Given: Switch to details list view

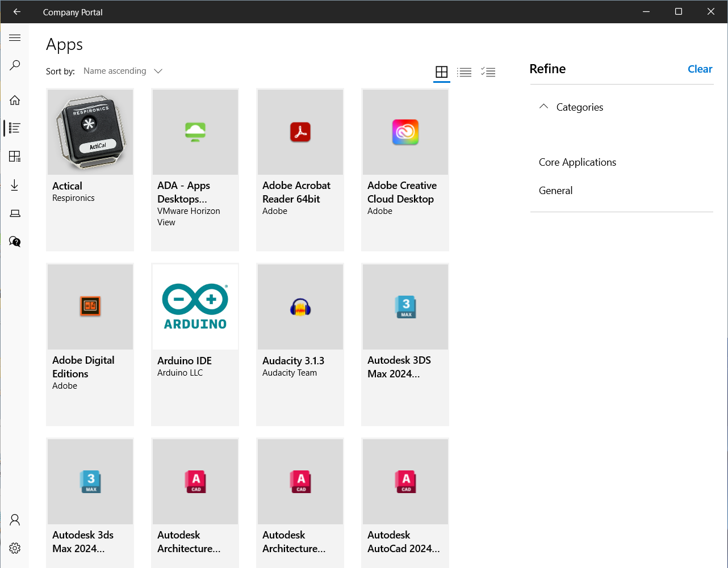Looking at the screenshot, I should tap(465, 72).
